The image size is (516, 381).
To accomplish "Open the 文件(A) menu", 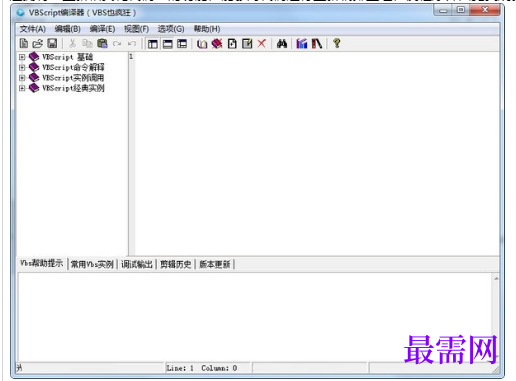I will 32,29.
